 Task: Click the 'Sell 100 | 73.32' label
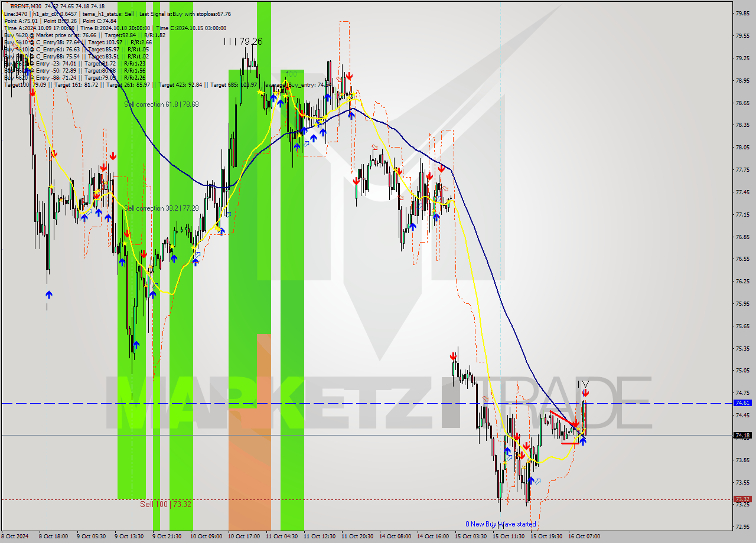[x=165, y=504]
